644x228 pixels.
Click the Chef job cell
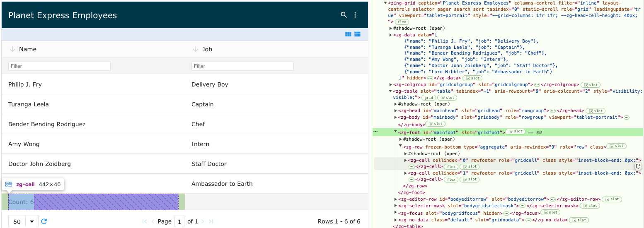pos(276,124)
